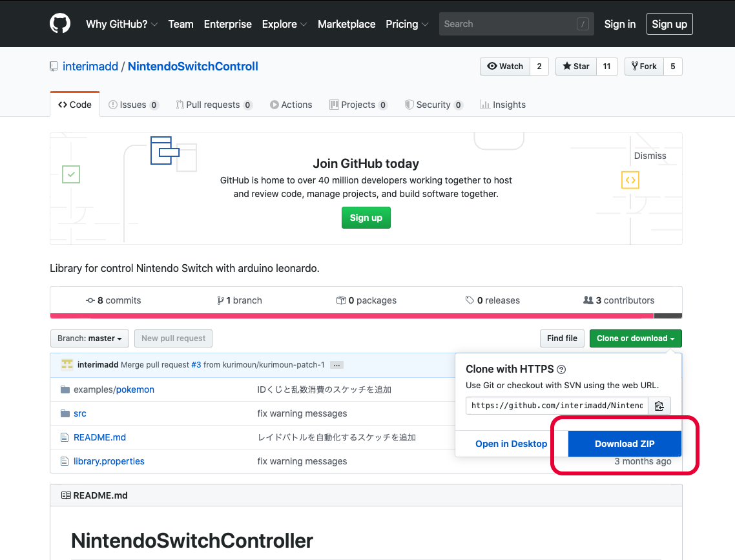Select the HTTPS clone URL field
The height and width of the screenshot is (560, 735).
tap(557, 406)
